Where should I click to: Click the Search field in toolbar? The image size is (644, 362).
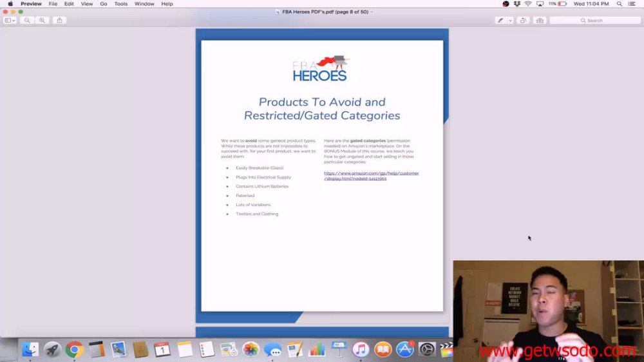(x=594, y=20)
